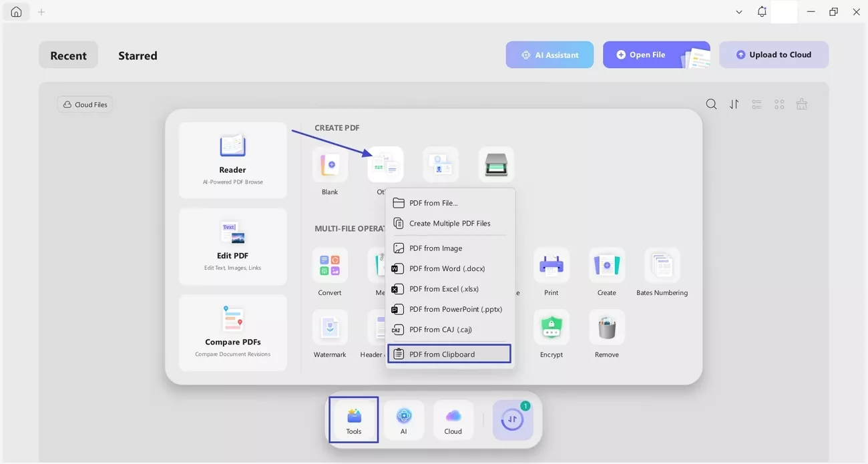Expand the title bar dropdown chevron
Image resolution: width=868 pixels, height=464 pixels.
739,12
